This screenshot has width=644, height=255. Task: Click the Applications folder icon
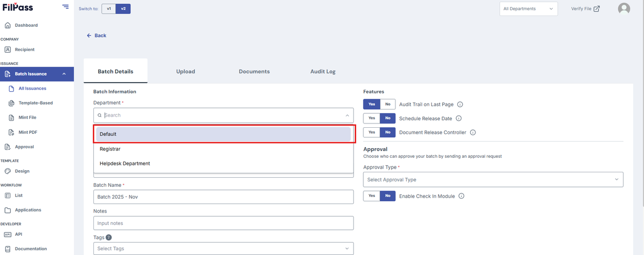(8, 210)
